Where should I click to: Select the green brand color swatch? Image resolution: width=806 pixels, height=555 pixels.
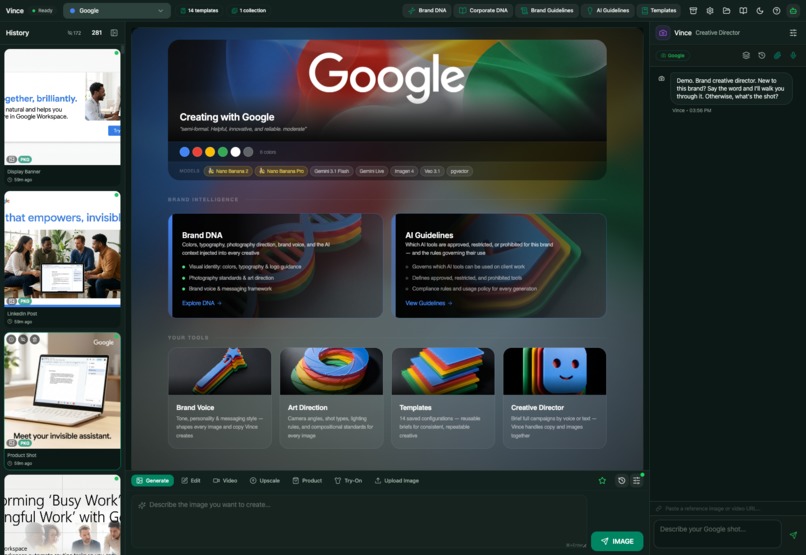point(223,152)
